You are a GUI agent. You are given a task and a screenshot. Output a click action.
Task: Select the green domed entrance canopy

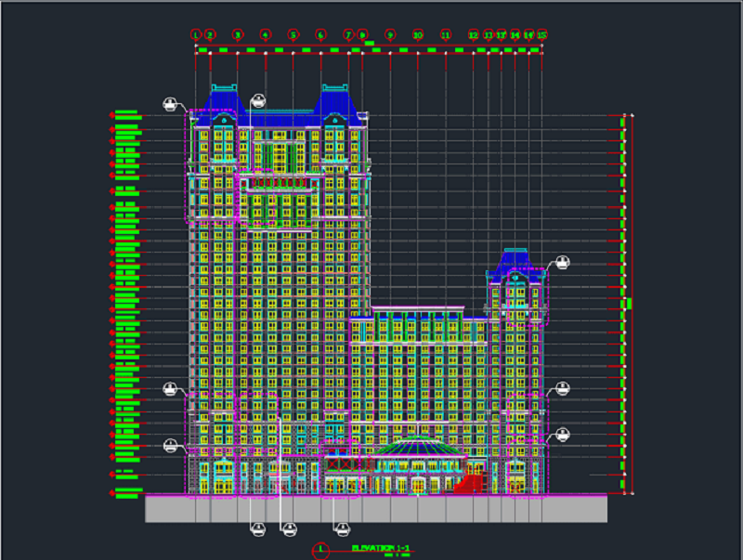[416, 447]
